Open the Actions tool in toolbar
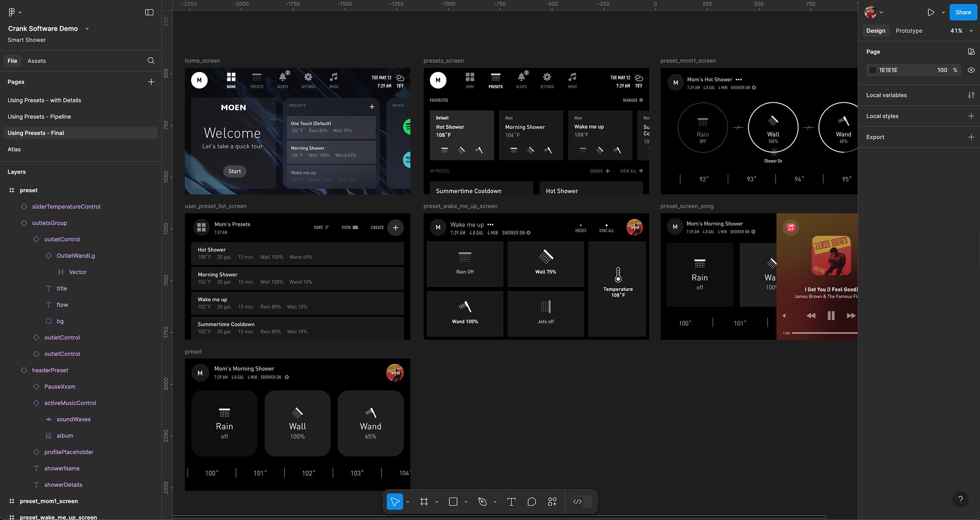Viewport: 980px width, 520px height. [552, 502]
